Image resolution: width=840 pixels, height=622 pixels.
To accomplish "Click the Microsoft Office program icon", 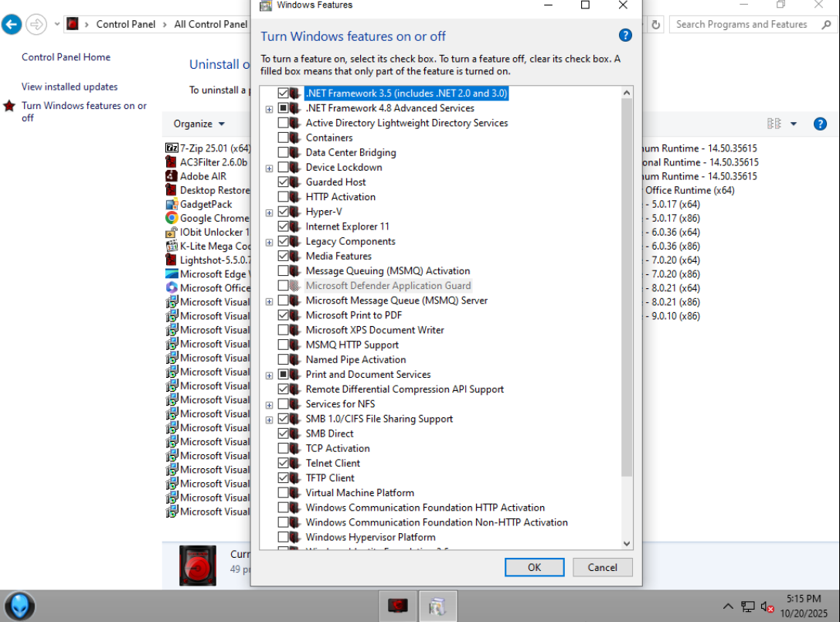I will (172, 287).
